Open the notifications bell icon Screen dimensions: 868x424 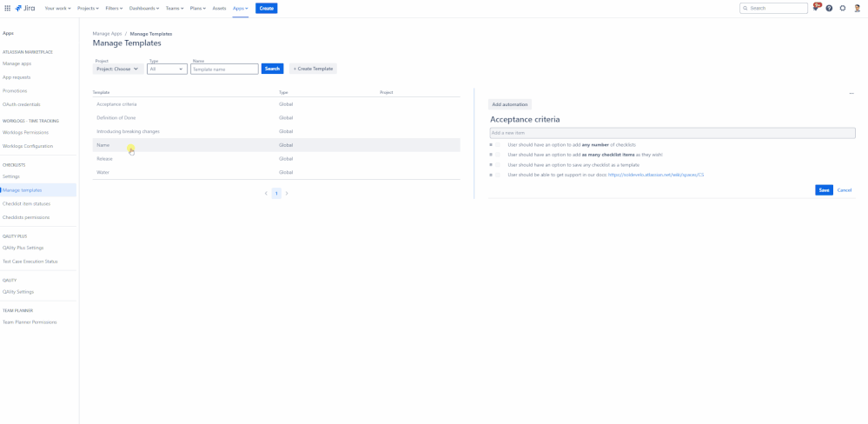click(816, 9)
